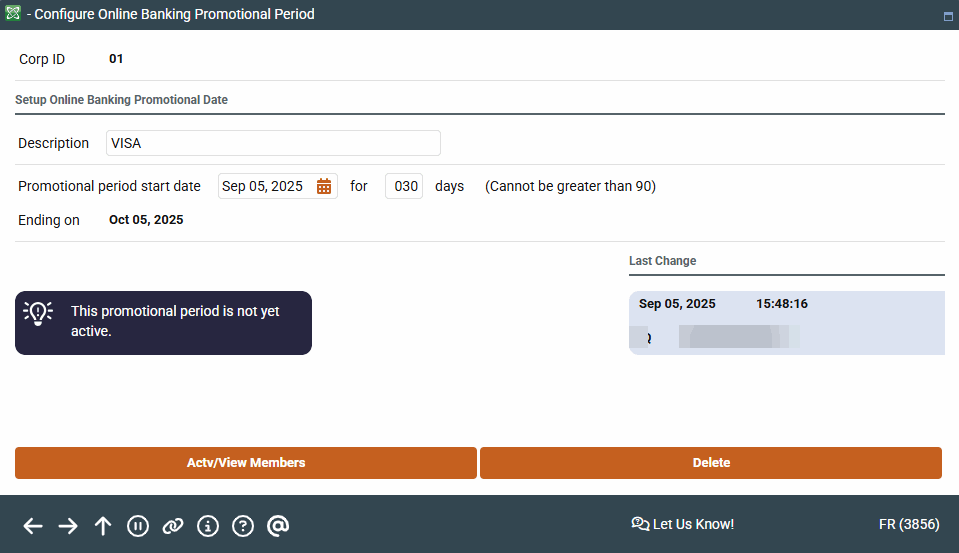Open the chain link icon
This screenshot has height=553, width=959.
coord(173,526)
